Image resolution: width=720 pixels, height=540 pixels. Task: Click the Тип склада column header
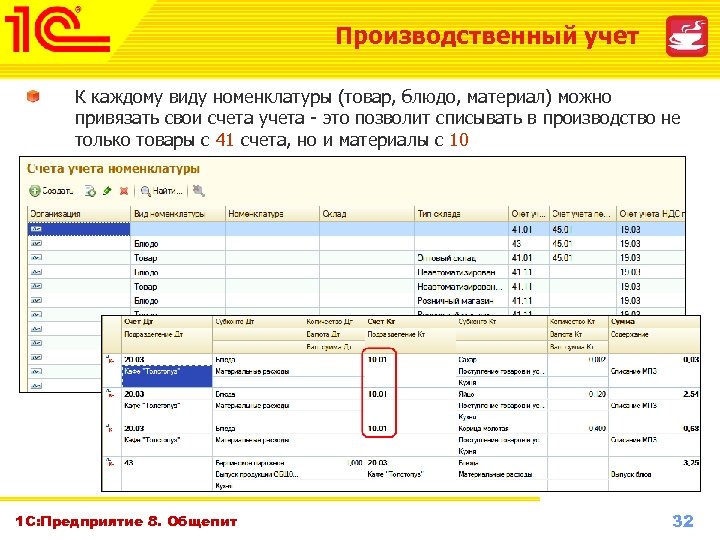tap(461, 214)
